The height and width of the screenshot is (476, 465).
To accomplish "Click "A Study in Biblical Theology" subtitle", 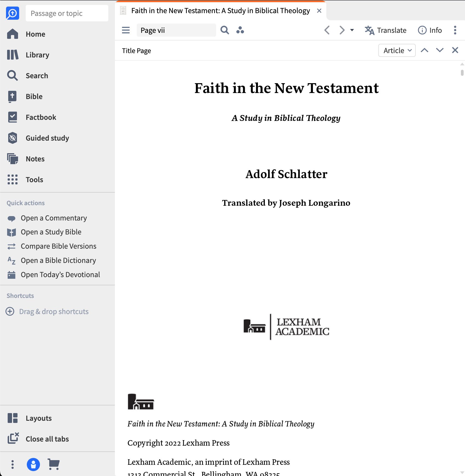I will tap(286, 118).
